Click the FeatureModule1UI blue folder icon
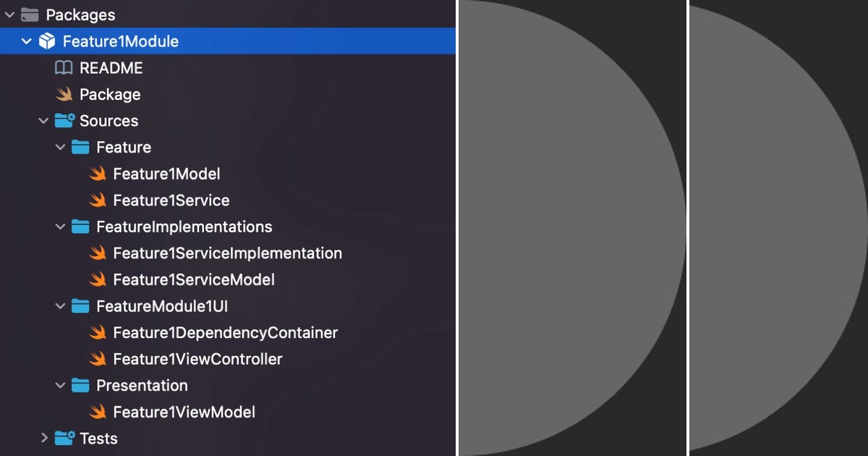 [x=81, y=305]
